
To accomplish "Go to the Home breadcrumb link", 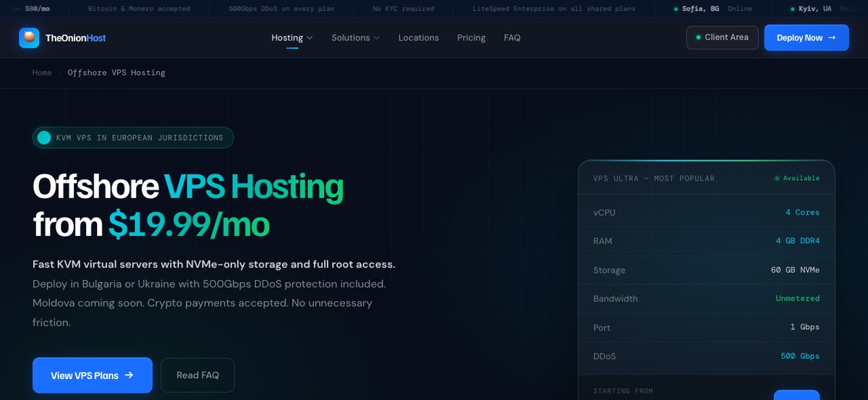I will (42, 72).
